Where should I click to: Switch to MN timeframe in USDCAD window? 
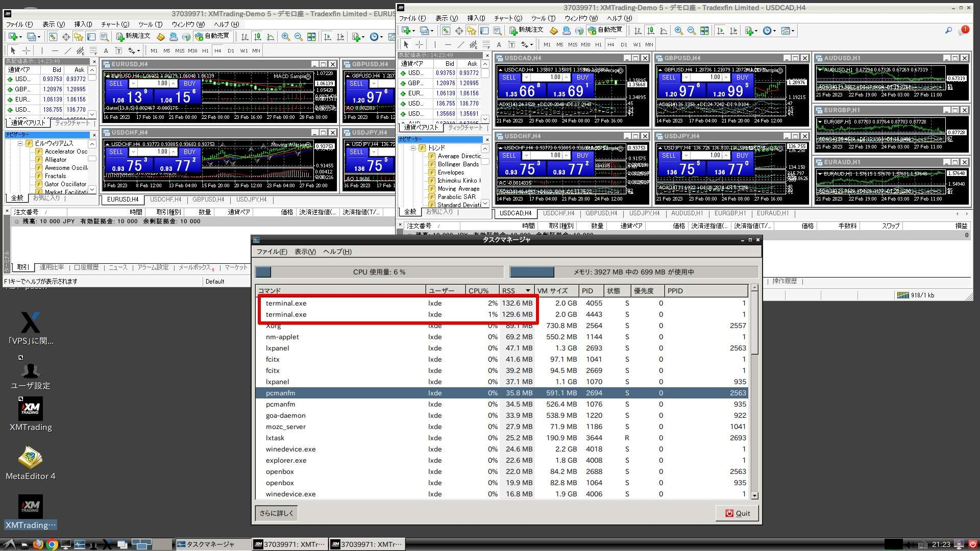(649, 44)
